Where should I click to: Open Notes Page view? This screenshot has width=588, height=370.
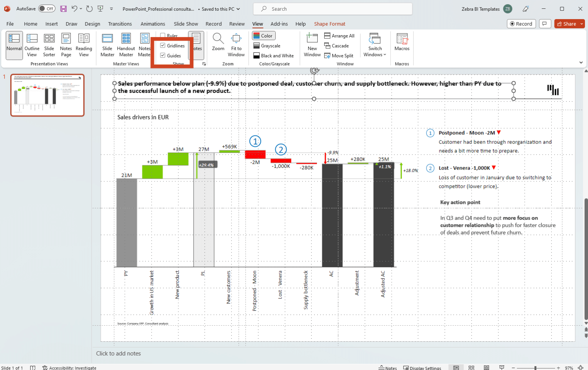(66, 44)
